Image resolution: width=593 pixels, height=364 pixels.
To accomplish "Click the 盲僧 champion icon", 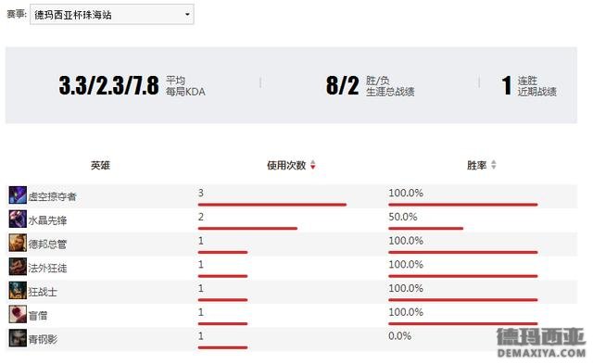I will pos(18,314).
